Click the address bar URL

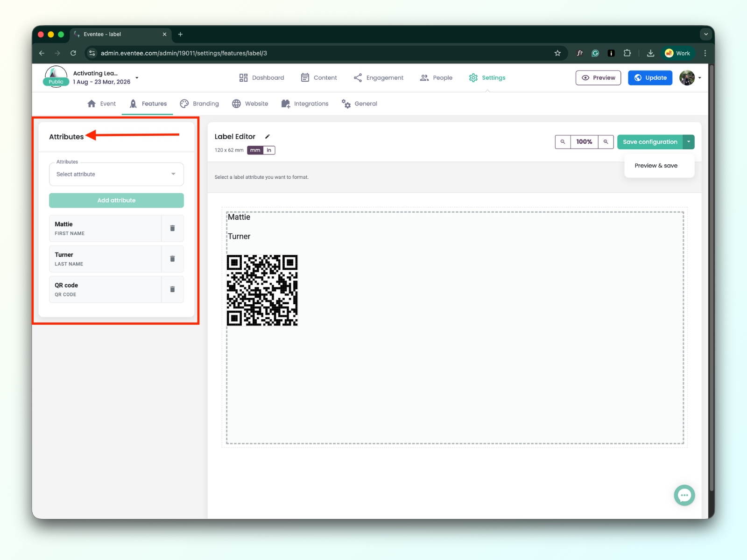click(184, 53)
